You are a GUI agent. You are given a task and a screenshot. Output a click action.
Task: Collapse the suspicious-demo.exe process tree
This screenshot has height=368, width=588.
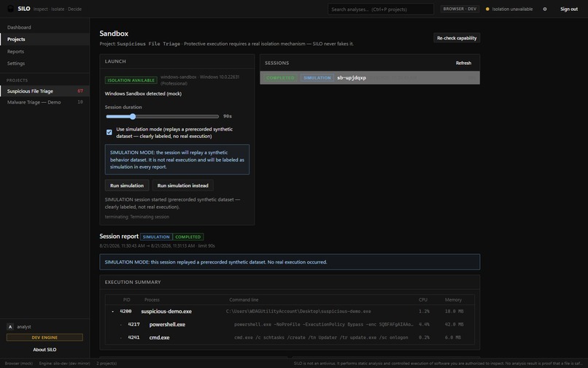[x=112, y=311]
